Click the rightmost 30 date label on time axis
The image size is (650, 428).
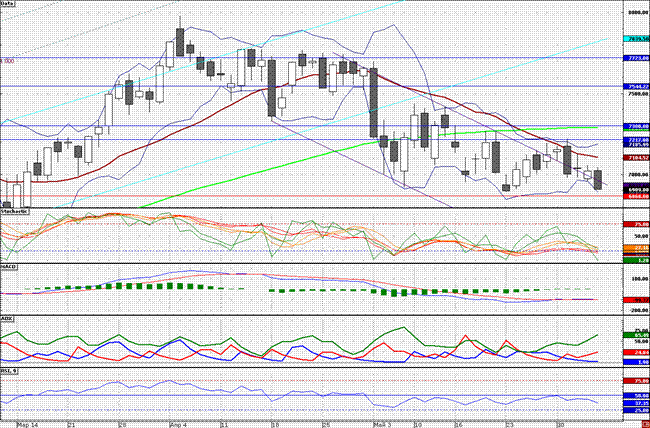[560, 425]
